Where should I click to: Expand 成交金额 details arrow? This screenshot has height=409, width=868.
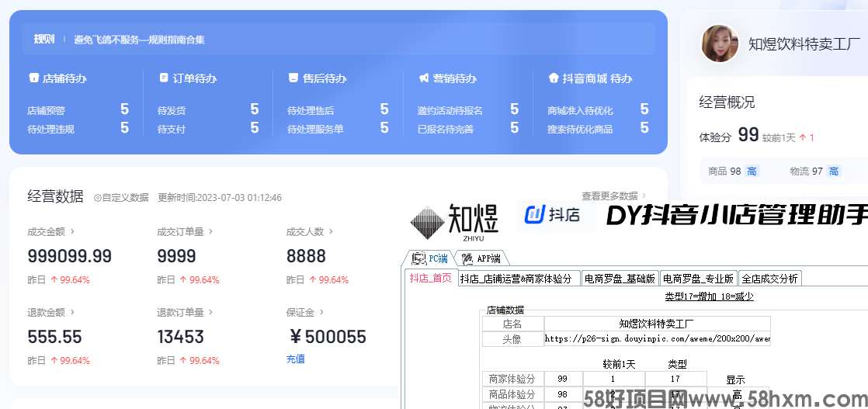click(x=72, y=231)
